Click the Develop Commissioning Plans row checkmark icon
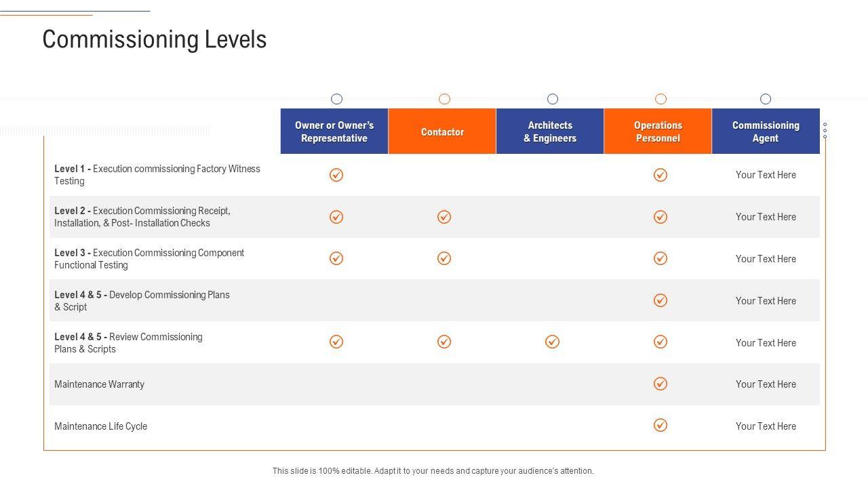868x488 pixels. click(x=660, y=300)
